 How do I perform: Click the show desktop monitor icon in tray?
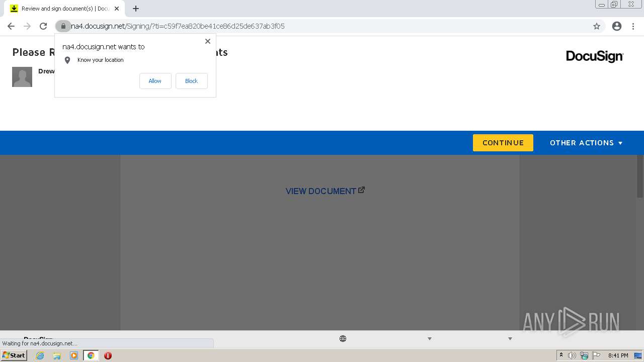638,355
